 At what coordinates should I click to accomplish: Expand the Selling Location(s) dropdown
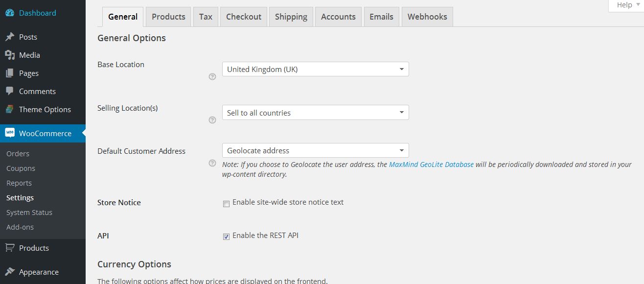[315, 113]
